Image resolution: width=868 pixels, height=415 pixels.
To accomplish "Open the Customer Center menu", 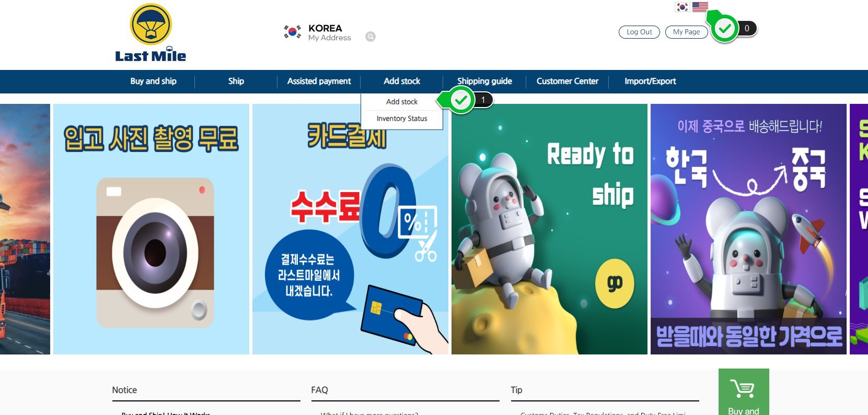I will point(568,81).
